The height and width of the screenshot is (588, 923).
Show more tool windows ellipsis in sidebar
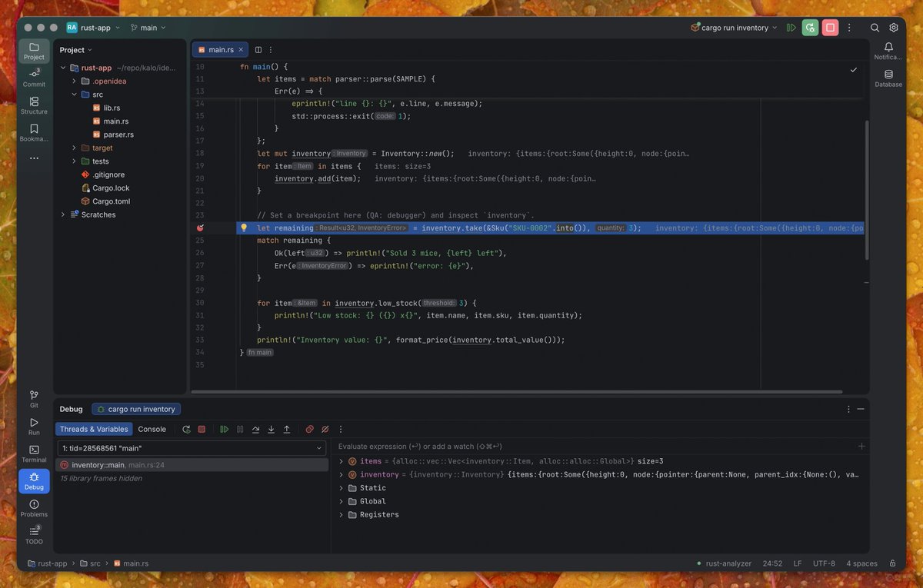pyautogui.click(x=34, y=158)
